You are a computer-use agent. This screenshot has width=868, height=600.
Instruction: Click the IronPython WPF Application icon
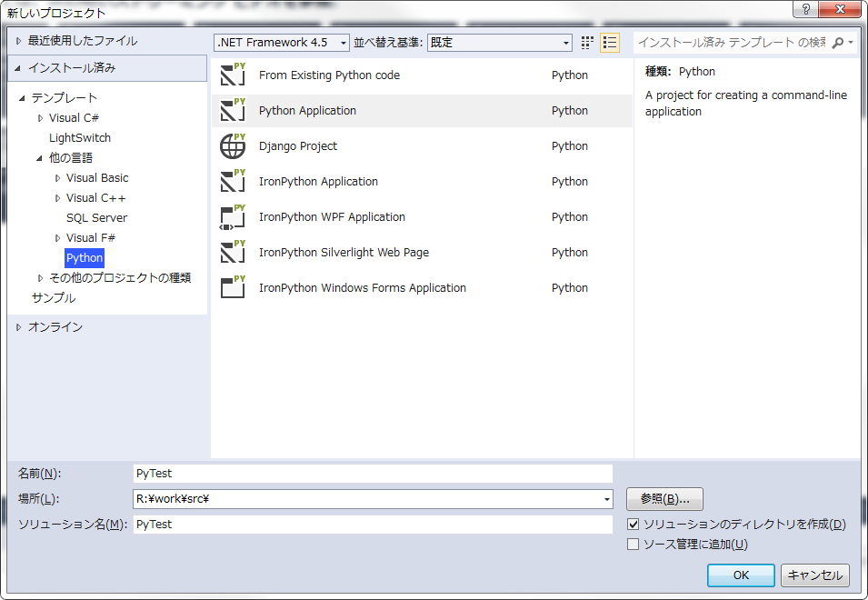233,217
